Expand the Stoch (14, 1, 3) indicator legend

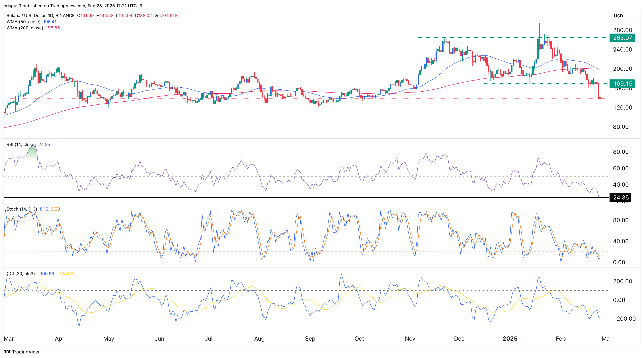coord(22,209)
